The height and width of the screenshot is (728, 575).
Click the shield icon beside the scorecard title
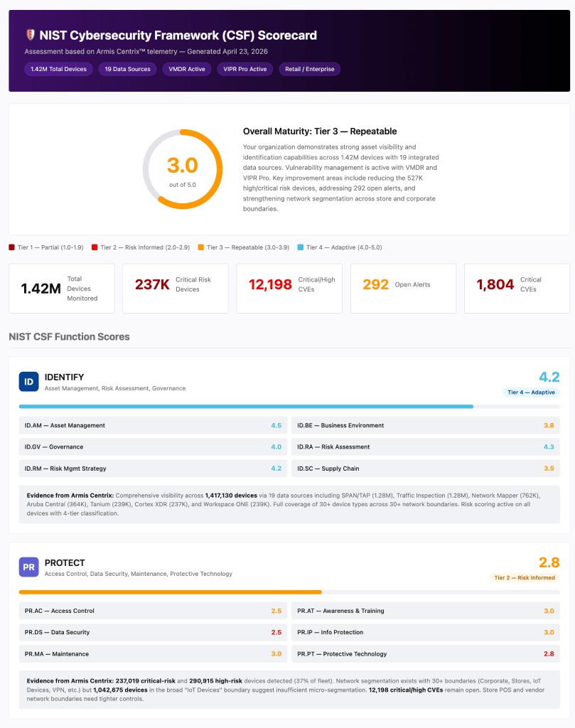[x=30, y=35]
